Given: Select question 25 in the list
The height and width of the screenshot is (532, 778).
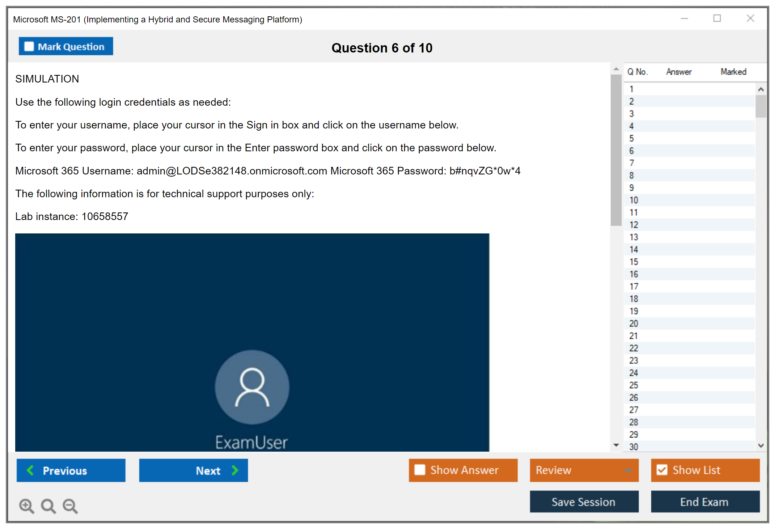Looking at the screenshot, I should [x=634, y=385].
